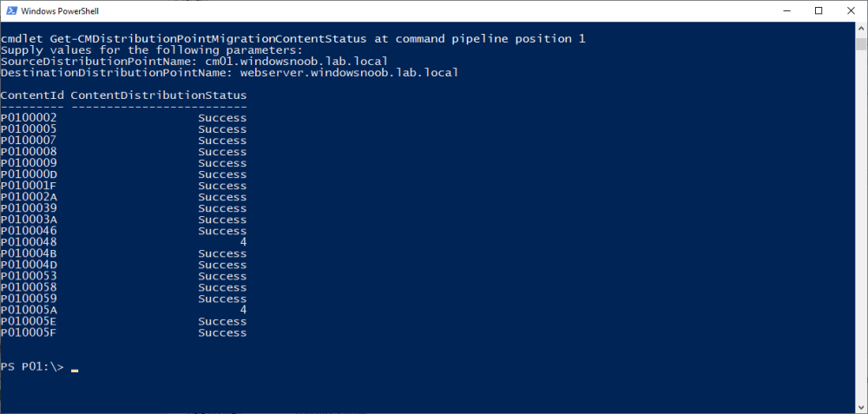Click content ID P010005F at list end
The height and width of the screenshot is (414, 868).
pyautogui.click(x=29, y=332)
